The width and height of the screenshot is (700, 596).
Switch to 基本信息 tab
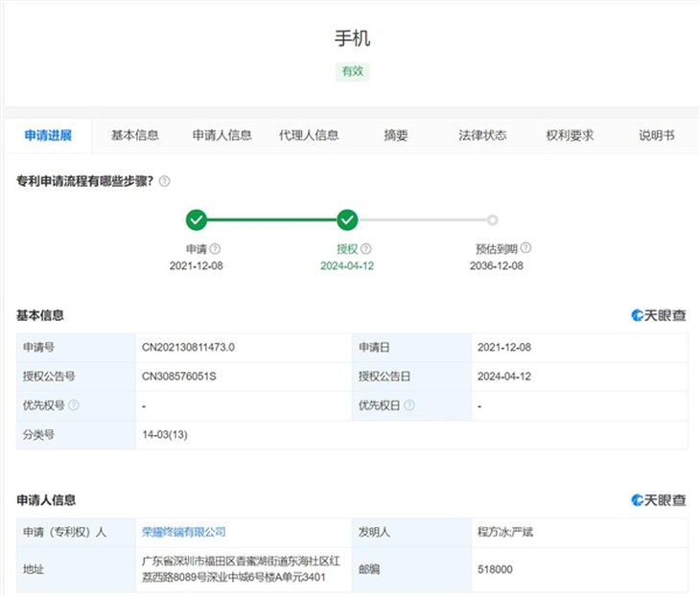(135, 135)
